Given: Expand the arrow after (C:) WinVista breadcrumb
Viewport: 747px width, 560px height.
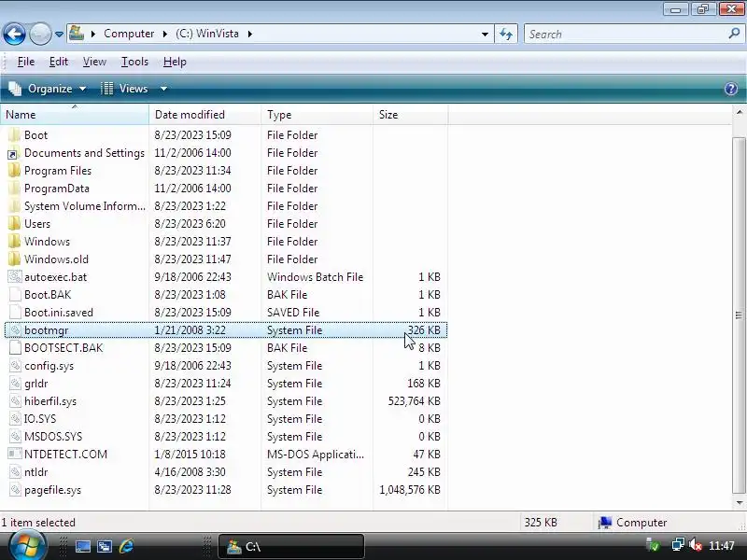Looking at the screenshot, I should 249,34.
